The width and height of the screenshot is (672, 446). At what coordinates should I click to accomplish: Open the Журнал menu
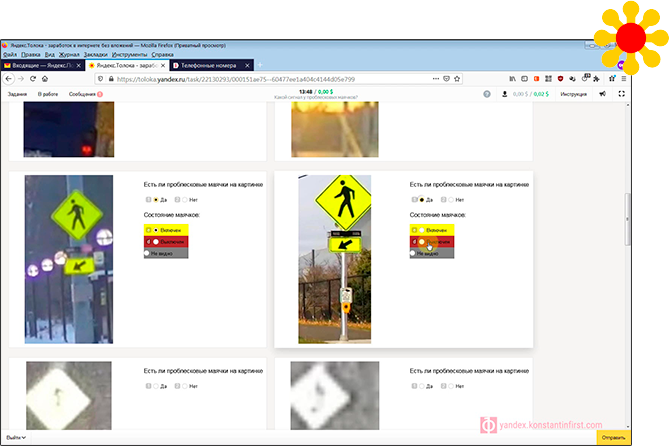pyautogui.click(x=69, y=54)
